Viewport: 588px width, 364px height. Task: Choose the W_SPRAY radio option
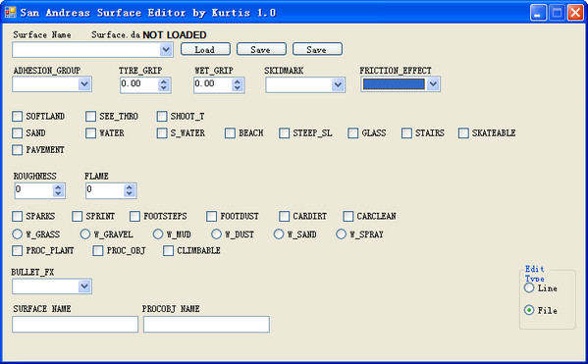(x=341, y=234)
